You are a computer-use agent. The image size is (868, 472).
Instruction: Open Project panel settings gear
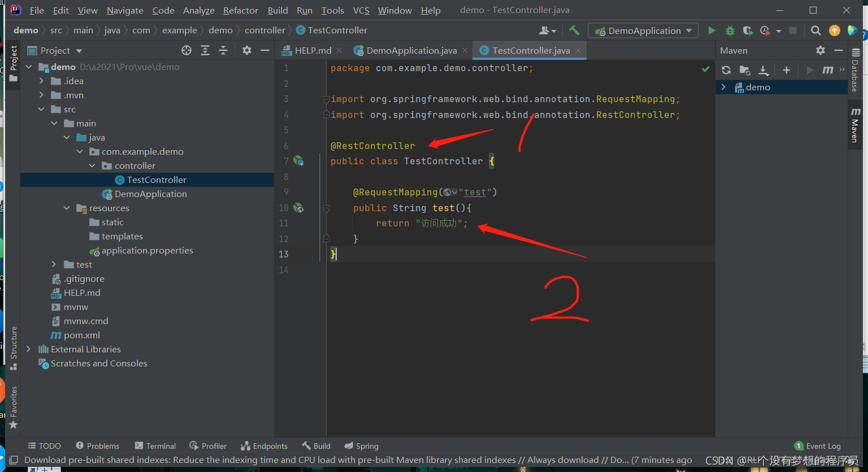coord(247,50)
